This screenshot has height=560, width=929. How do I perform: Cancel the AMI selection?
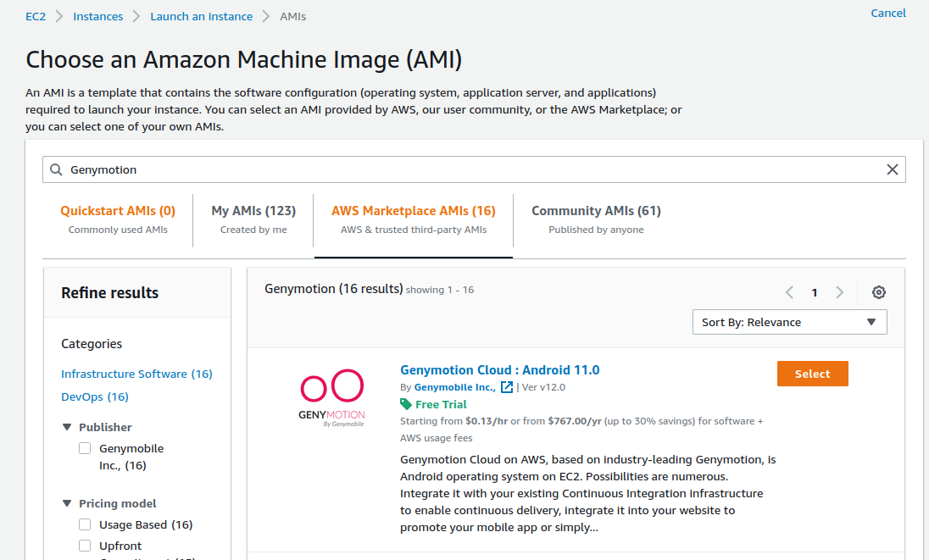pyautogui.click(x=887, y=13)
